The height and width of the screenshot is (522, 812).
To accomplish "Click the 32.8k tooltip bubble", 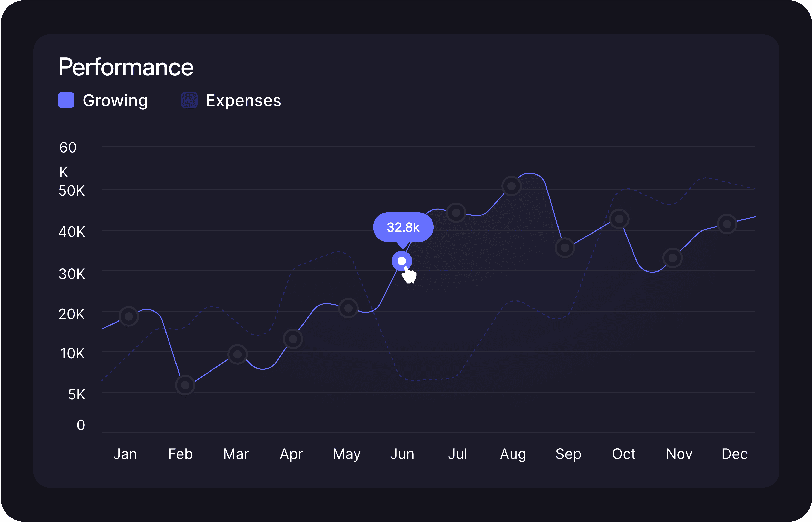I will 403,227.
